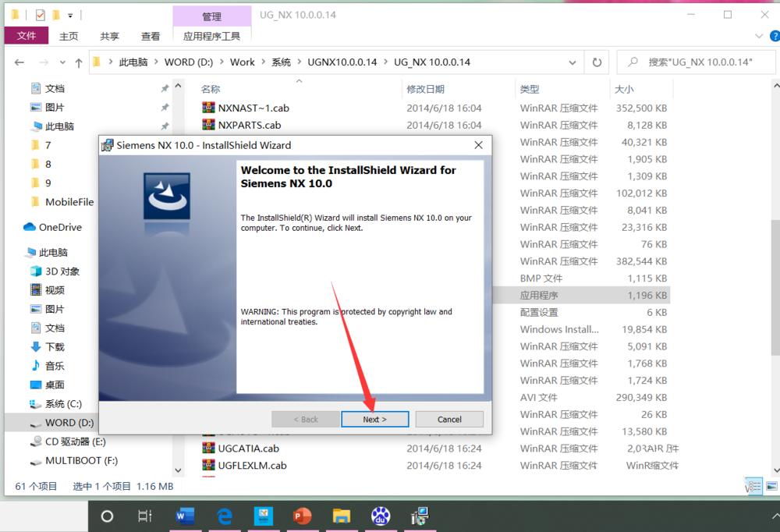
Task: Switch to the 查看 ribbon tab
Action: [150, 35]
